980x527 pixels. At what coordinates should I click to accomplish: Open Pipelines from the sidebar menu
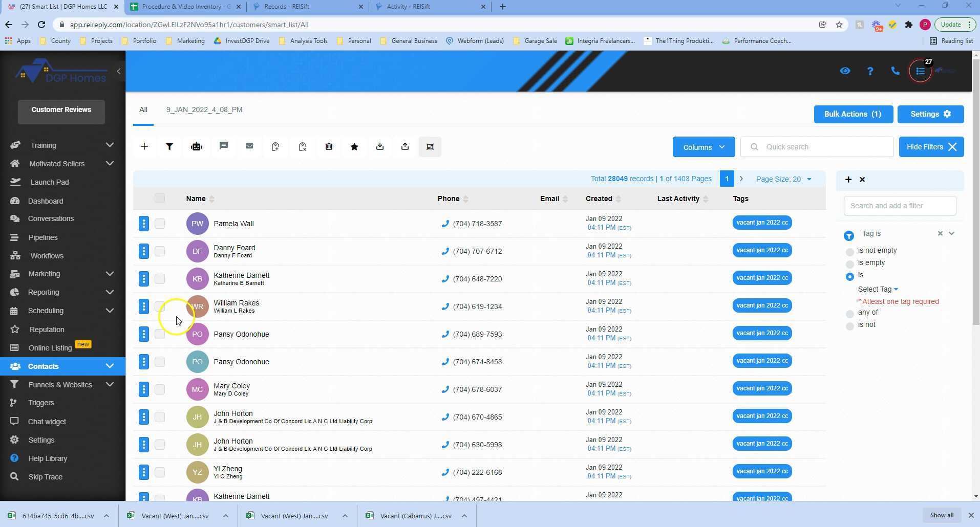click(x=42, y=237)
